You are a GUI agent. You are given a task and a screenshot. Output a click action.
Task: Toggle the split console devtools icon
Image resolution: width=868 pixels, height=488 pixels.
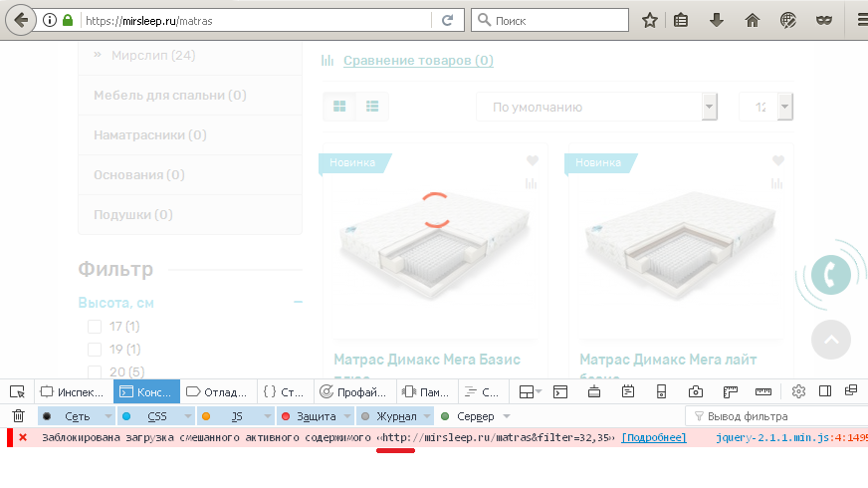click(x=560, y=392)
